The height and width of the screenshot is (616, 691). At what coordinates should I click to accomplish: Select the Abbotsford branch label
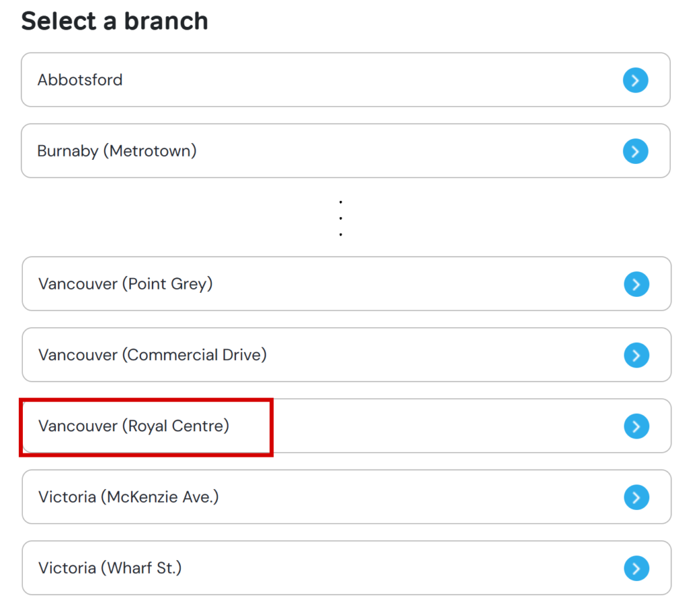pyautogui.click(x=80, y=80)
